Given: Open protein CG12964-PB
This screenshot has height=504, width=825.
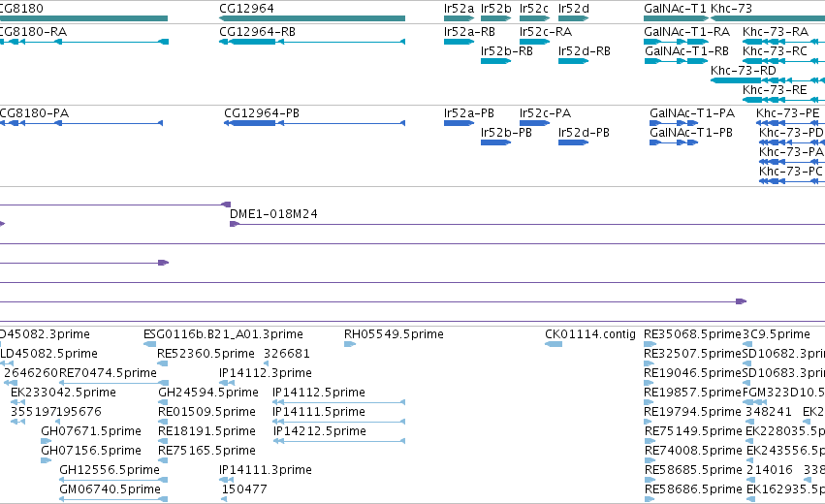Looking at the screenshot, I should pyautogui.click(x=262, y=113).
